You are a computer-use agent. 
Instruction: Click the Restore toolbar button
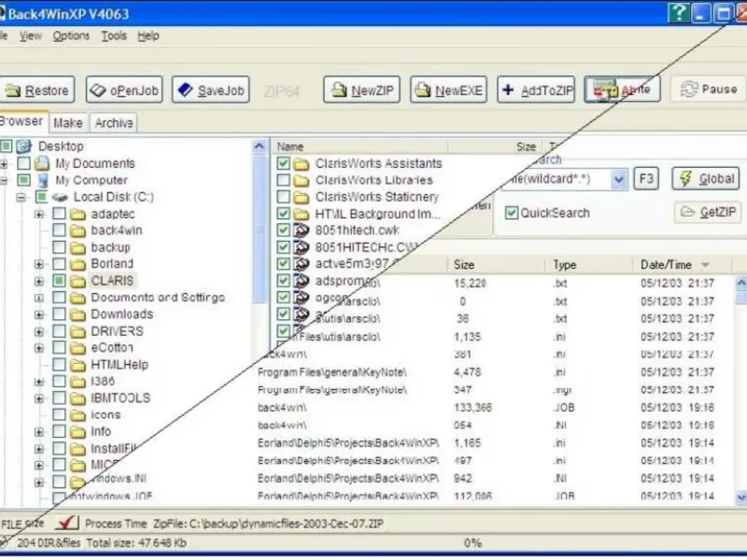point(37,90)
